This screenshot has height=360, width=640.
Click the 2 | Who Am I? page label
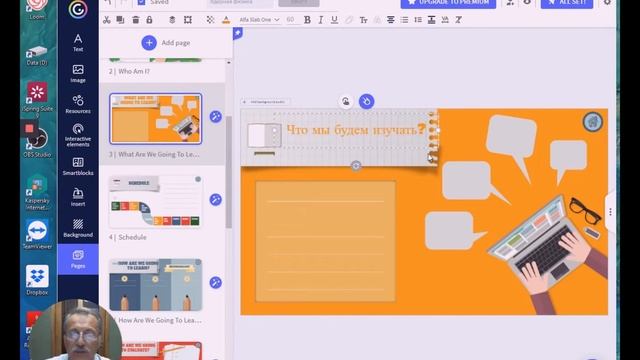point(129,71)
